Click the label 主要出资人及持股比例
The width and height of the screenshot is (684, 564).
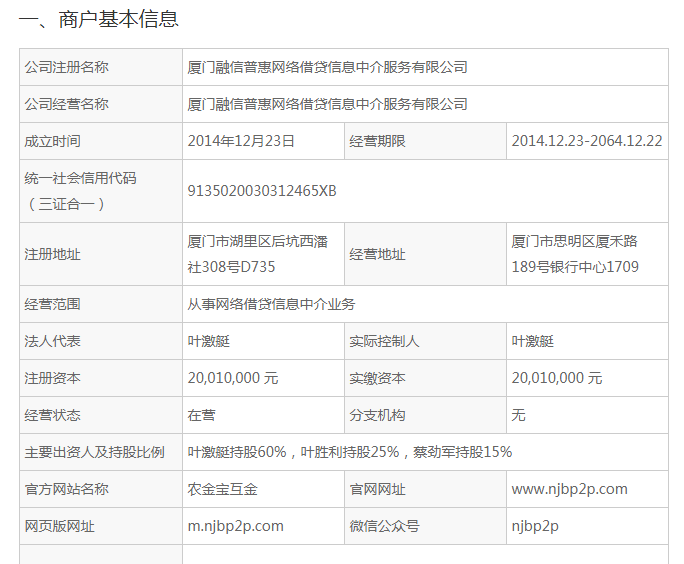point(94,452)
